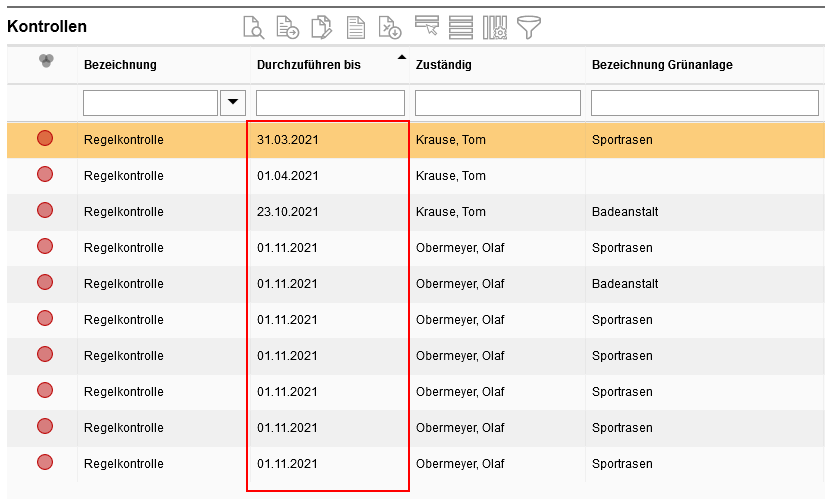825x499 pixels.
Task: Click the document preview magnifier icon
Action: (254, 28)
